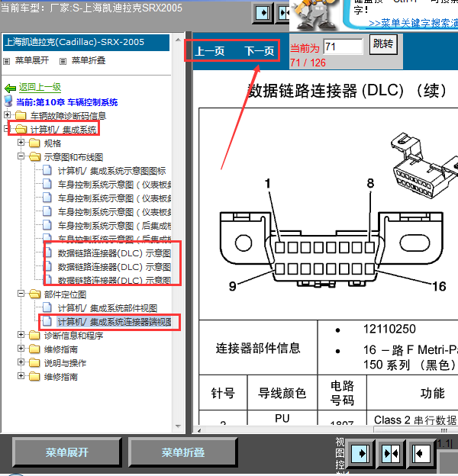The image size is (458, 476).
Task: Click the 规格 folder icon
Action: [x=34, y=143]
